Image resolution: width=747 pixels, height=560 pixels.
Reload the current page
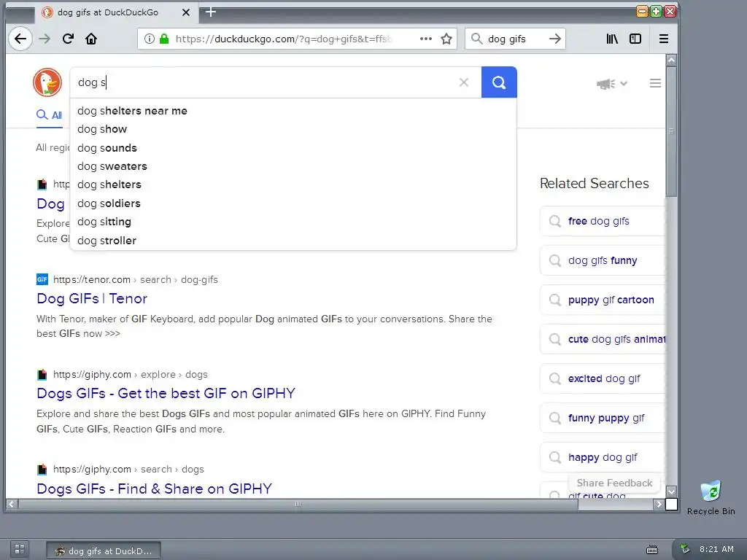click(x=68, y=39)
